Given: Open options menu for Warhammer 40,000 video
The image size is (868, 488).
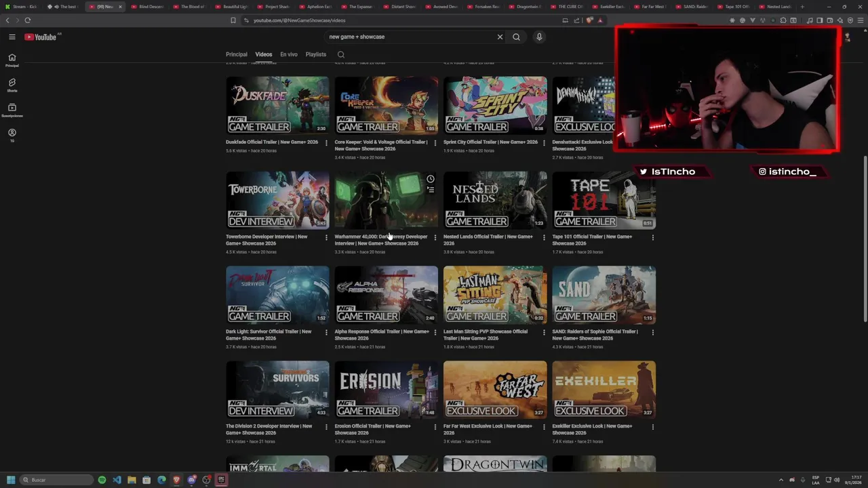Looking at the screenshot, I should click(x=435, y=238).
